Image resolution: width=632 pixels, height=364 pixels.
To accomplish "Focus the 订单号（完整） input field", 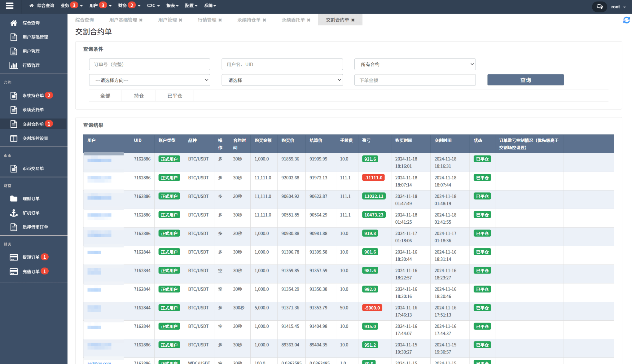I will 149,64.
